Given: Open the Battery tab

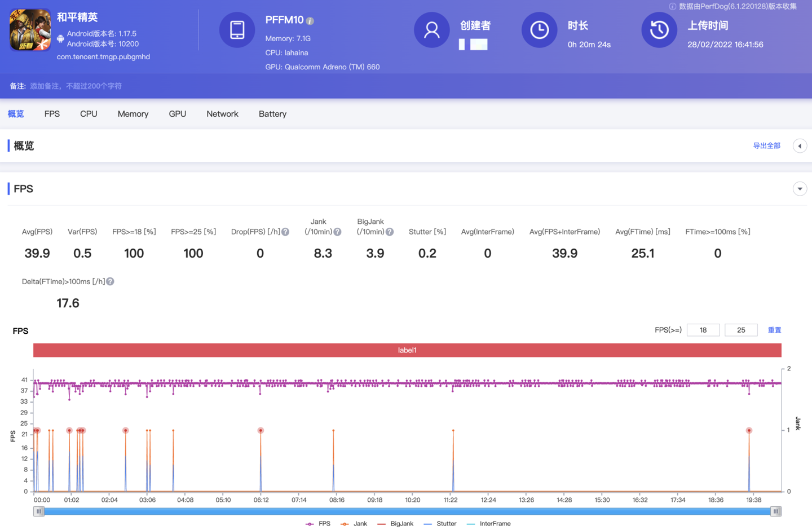Looking at the screenshot, I should (x=272, y=114).
